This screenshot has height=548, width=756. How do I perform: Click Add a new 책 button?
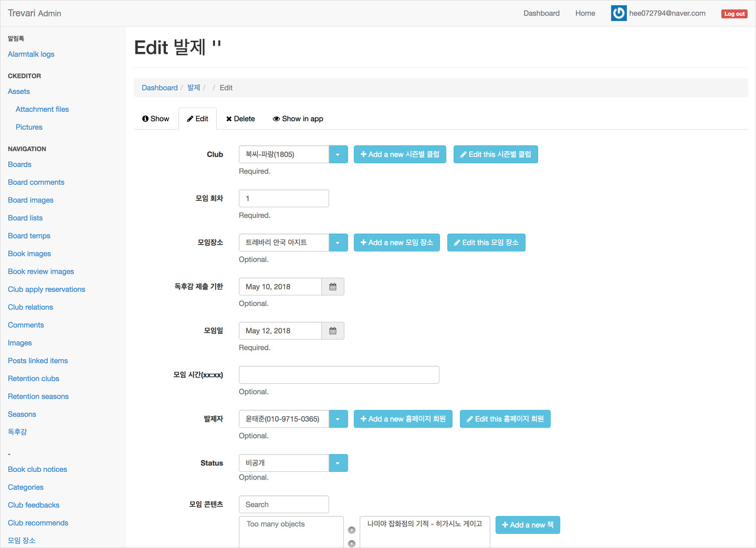pyautogui.click(x=527, y=525)
